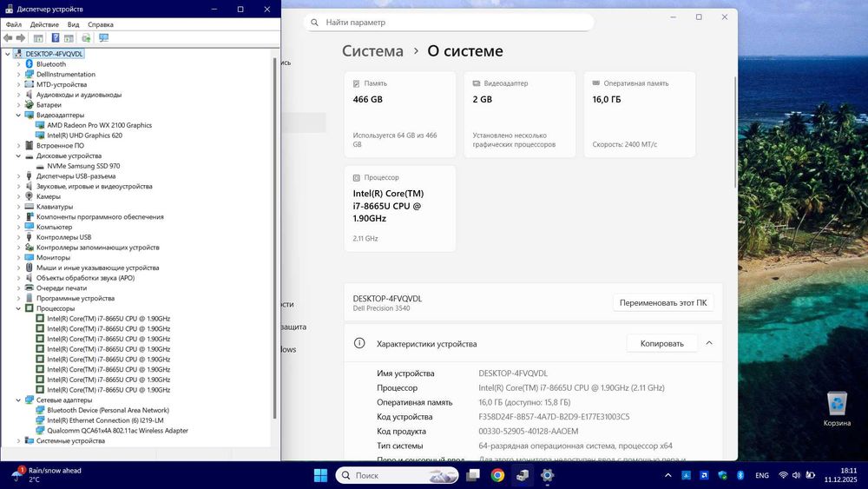Select NVMe Samsung SSD 970 disk
The height and width of the screenshot is (489, 868).
83,166
